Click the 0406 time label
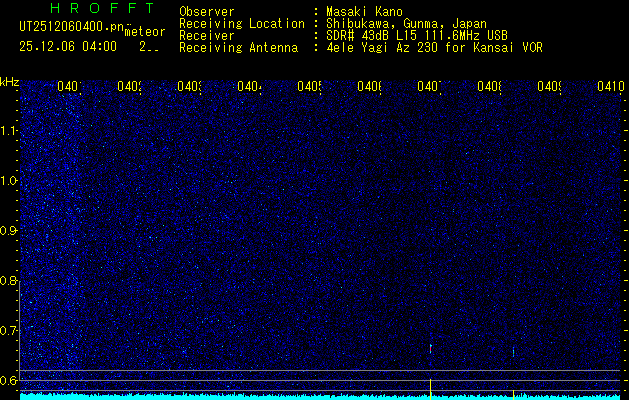 pyautogui.click(x=369, y=86)
